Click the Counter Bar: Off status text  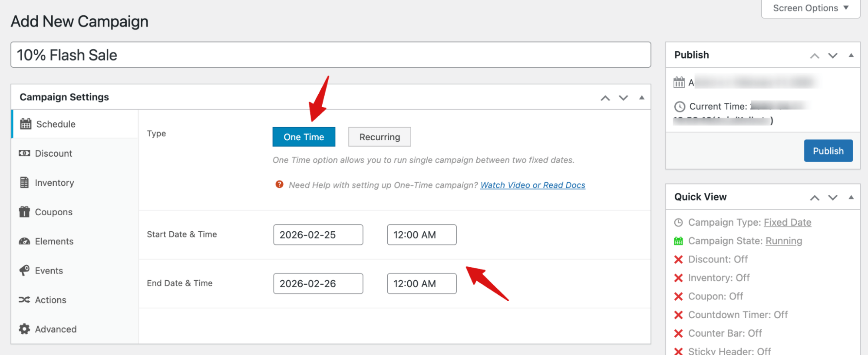(725, 333)
